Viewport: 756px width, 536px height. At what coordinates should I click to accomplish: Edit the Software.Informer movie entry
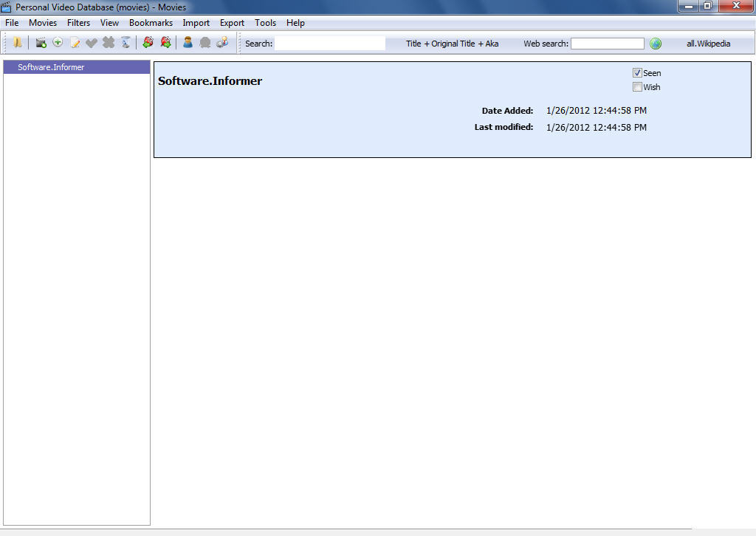tap(75, 42)
